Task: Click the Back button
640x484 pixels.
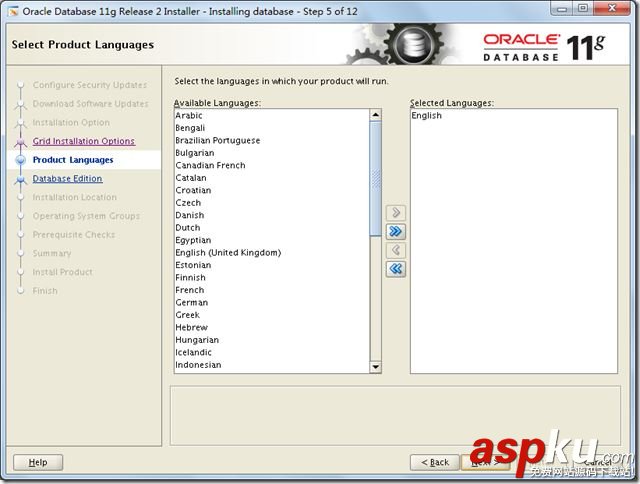Action: (435, 462)
